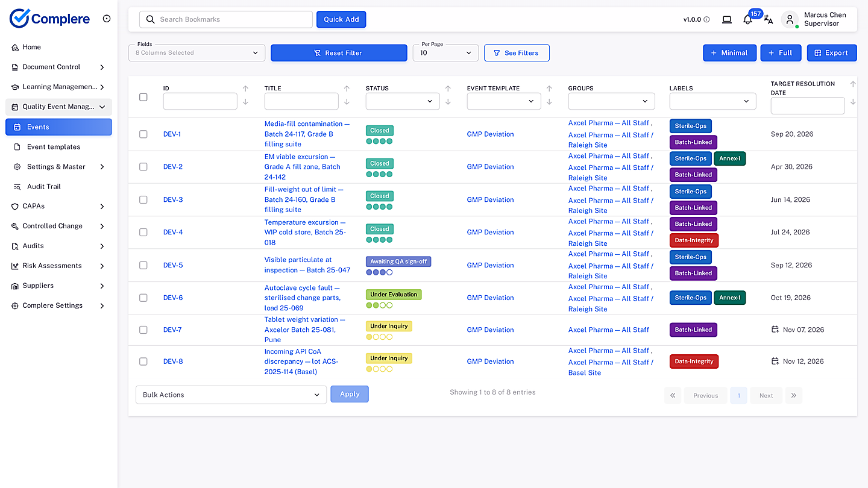The width and height of the screenshot is (868, 488).
Task: Click the version info icon beside v1.0.0
Action: coord(706,19)
